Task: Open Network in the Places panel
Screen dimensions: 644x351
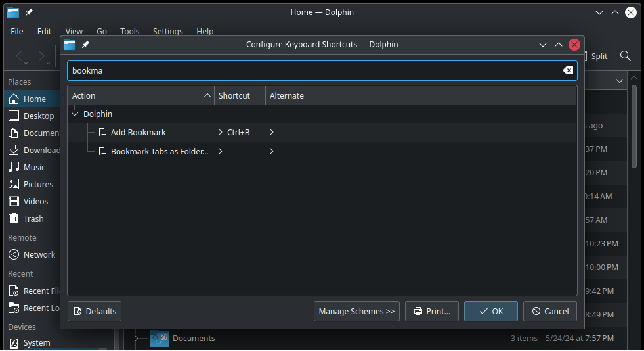Action: point(32,254)
